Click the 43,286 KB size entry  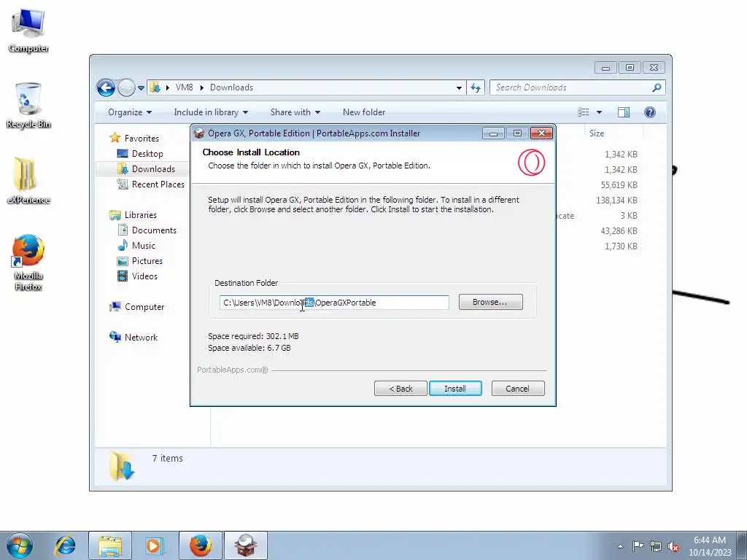619,231
